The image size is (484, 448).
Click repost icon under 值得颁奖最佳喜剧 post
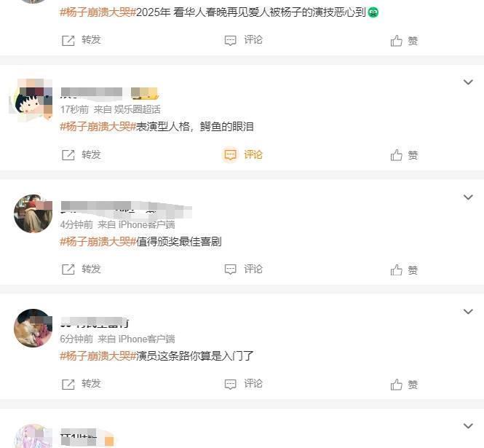tap(68, 270)
